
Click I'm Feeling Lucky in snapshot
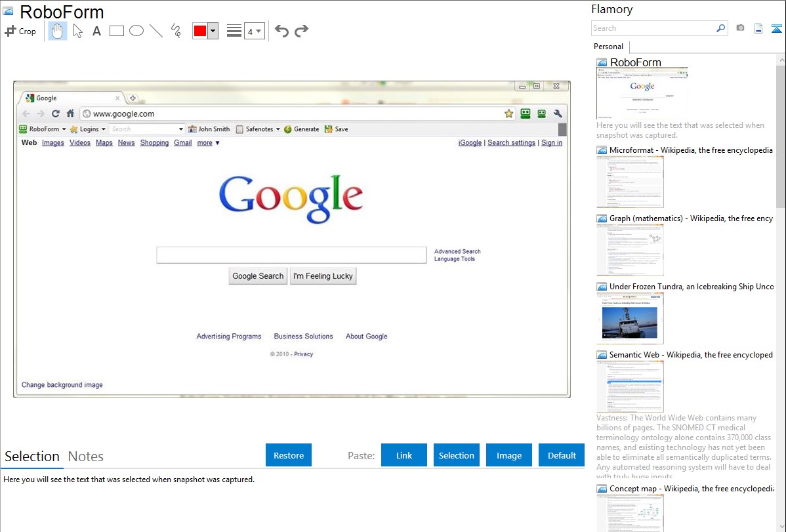[x=323, y=276]
